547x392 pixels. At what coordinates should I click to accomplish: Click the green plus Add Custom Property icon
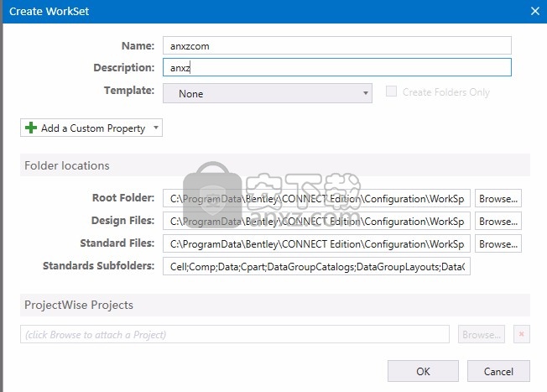tap(31, 128)
